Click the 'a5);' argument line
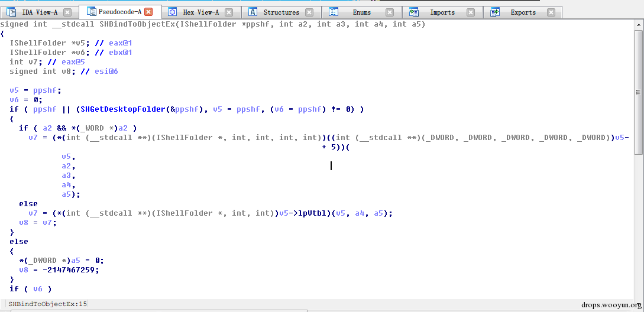Screen dimensions: 644x312 (71, 194)
